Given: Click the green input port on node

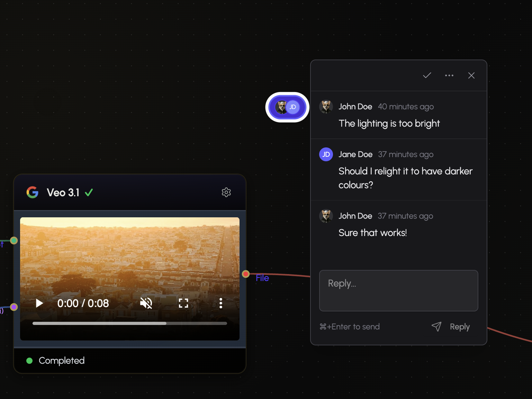Looking at the screenshot, I should (x=14, y=241).
